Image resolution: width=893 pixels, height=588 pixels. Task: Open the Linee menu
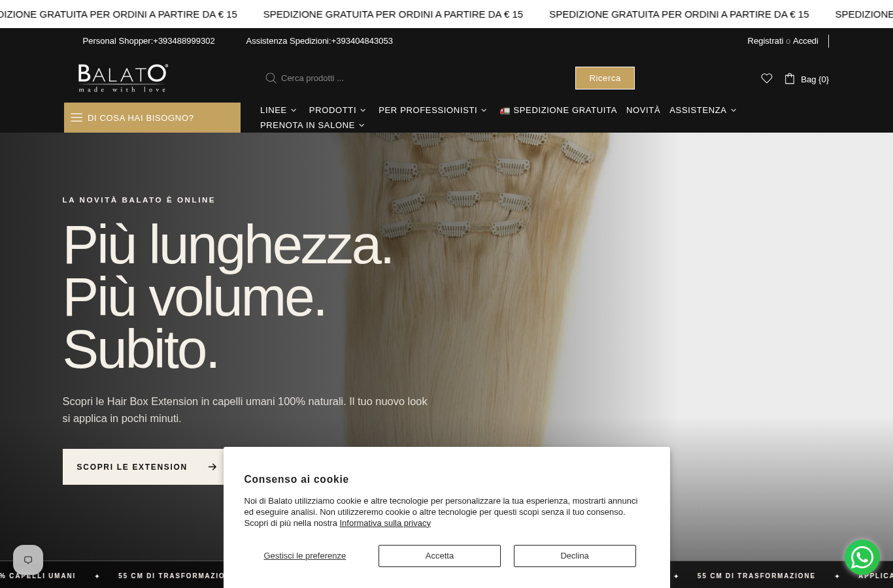point(273,110)
